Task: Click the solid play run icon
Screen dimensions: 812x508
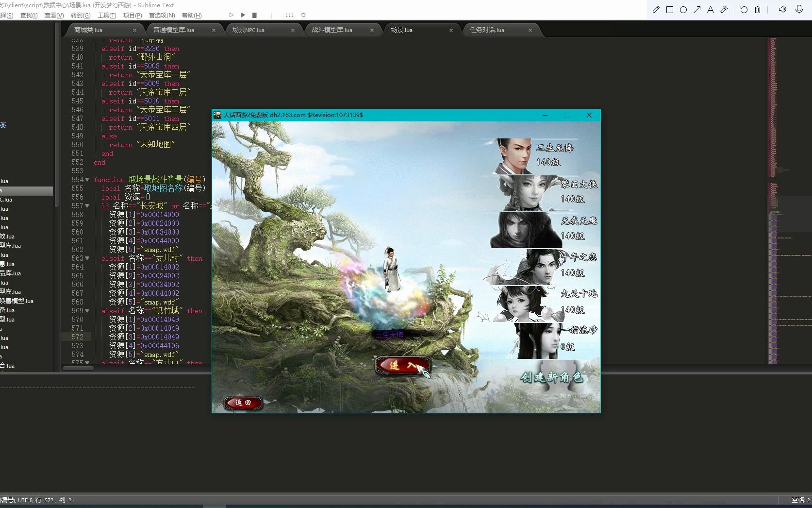Action: pyautogui.click(x=243, y=15)
